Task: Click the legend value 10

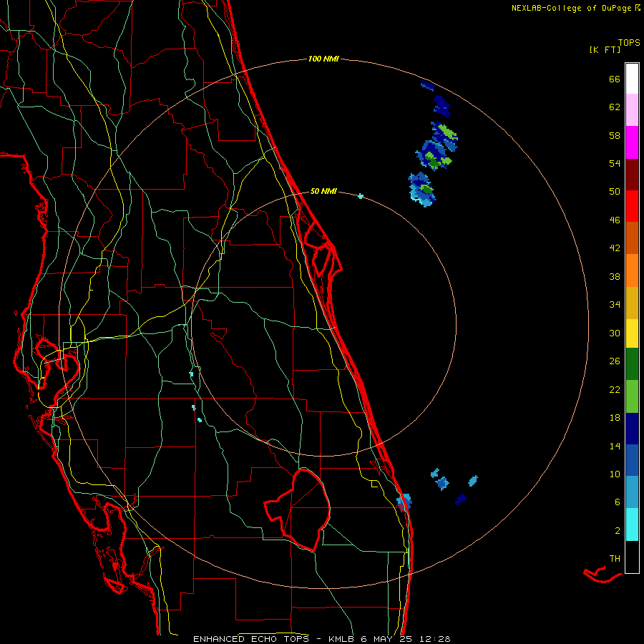Action: pyautogui.click(x=615, y=474)
